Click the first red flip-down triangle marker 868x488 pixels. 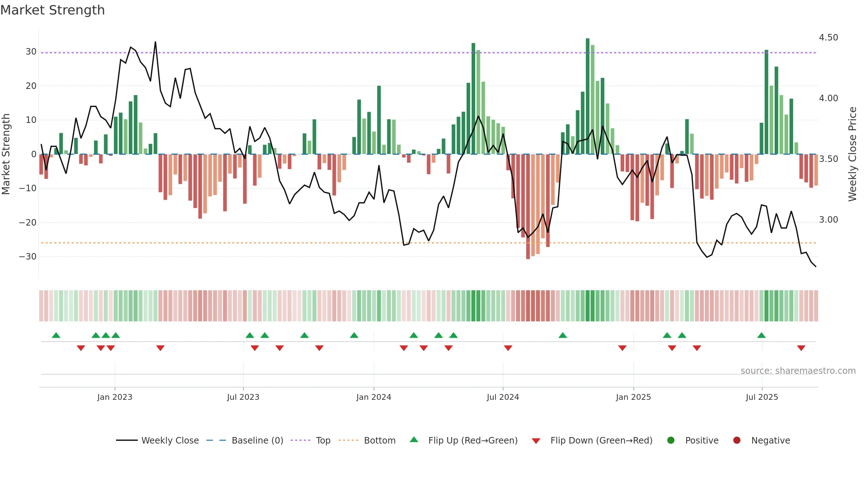click(x=81, y=348)
